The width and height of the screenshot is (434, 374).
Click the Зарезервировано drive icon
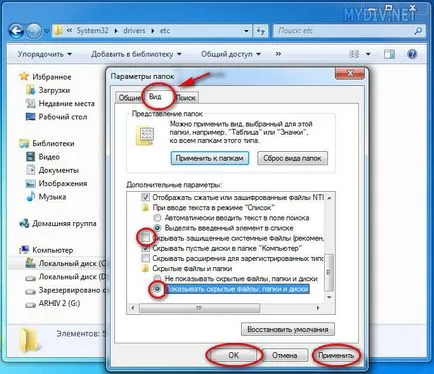tap(31, 291)
